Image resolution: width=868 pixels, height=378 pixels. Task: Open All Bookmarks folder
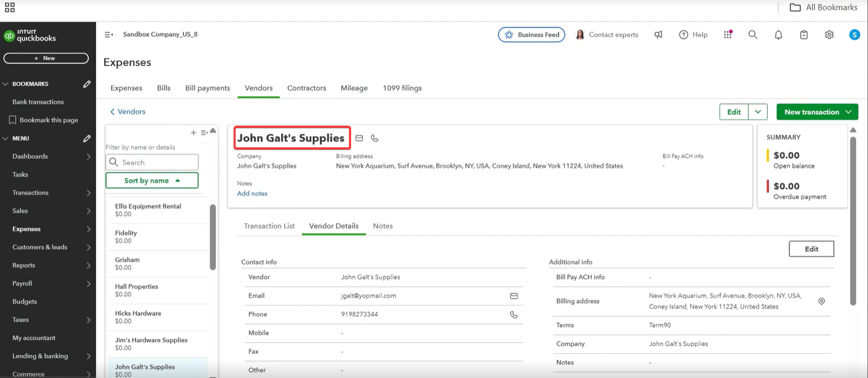tap(824, 8)
